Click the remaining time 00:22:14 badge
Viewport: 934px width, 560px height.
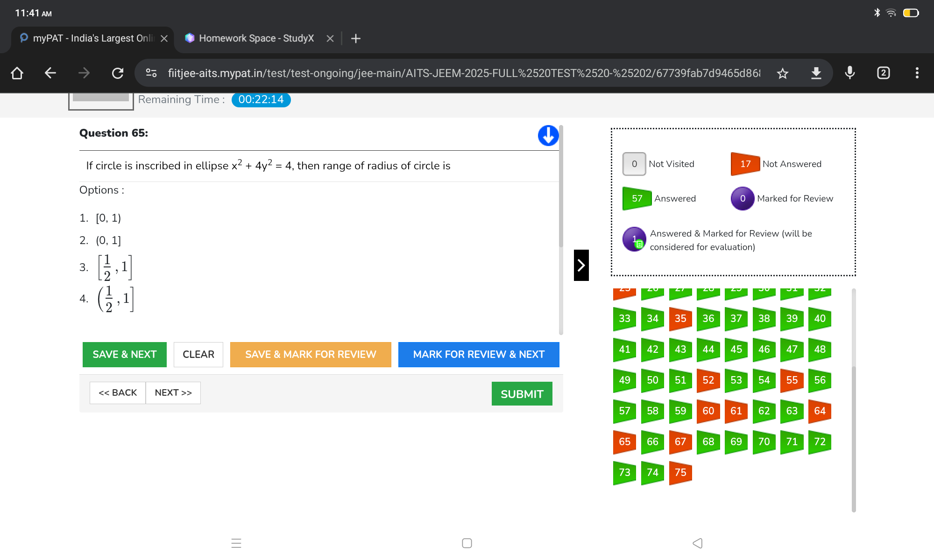pyautogui.click(x=261, y=99)
